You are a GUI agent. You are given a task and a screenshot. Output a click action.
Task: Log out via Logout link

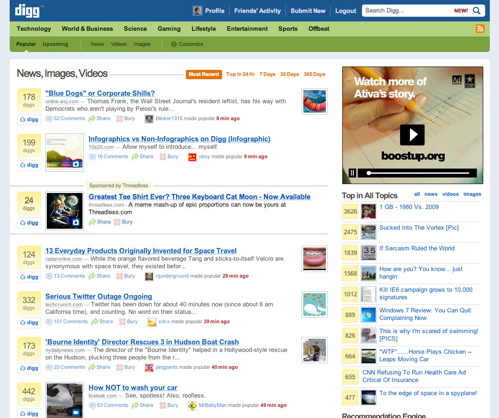(346, 11)
